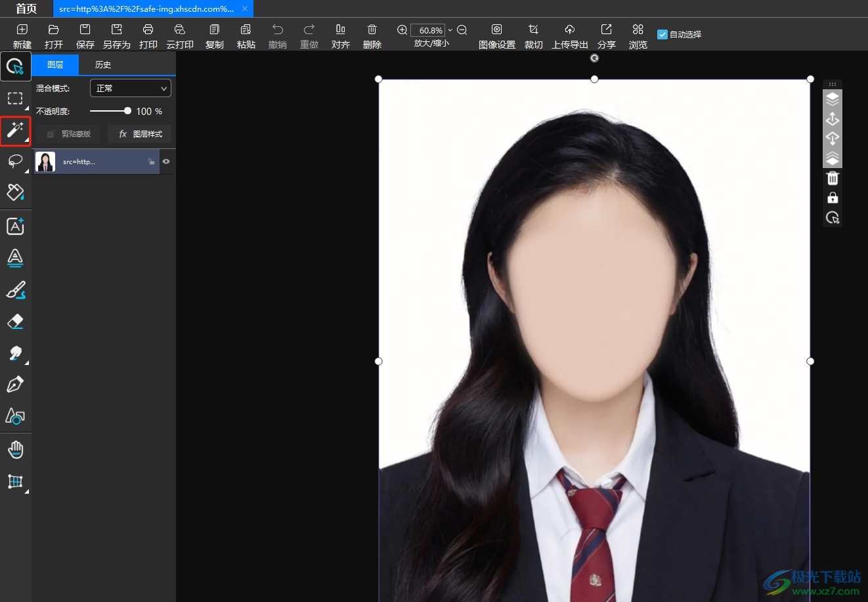Viewport: 868px width, 602px height.
Task: Click the 不透明度 opacity slider handle
Action: pos(127,111)
